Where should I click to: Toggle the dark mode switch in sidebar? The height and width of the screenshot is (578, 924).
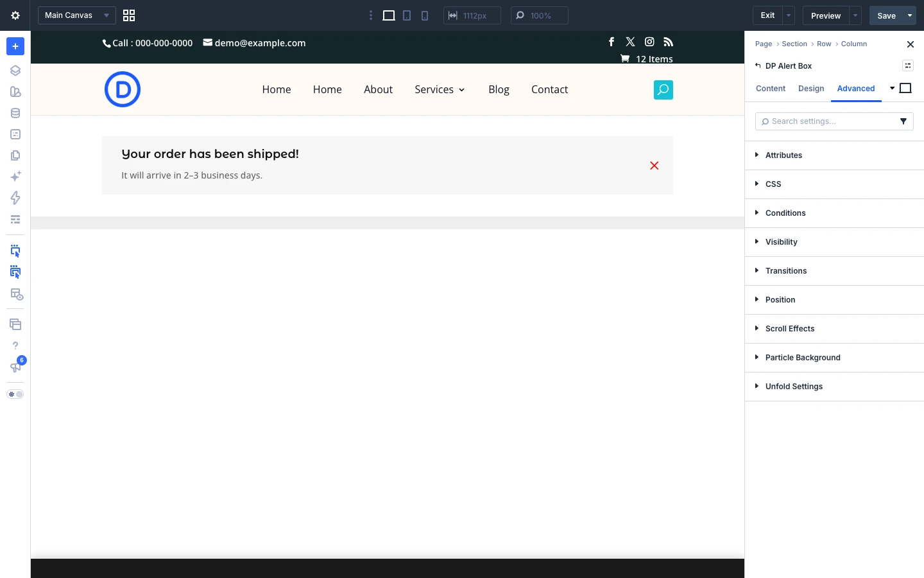(15, 394)
